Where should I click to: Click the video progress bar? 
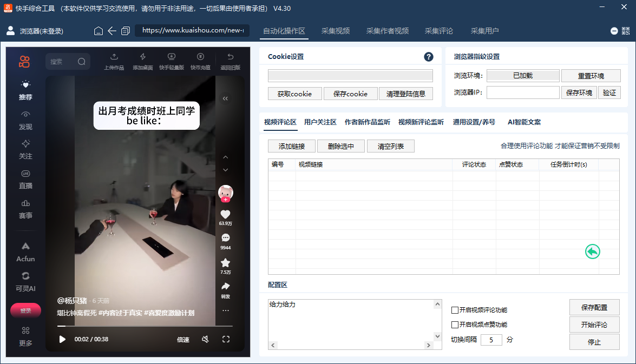tap(145, 326)
